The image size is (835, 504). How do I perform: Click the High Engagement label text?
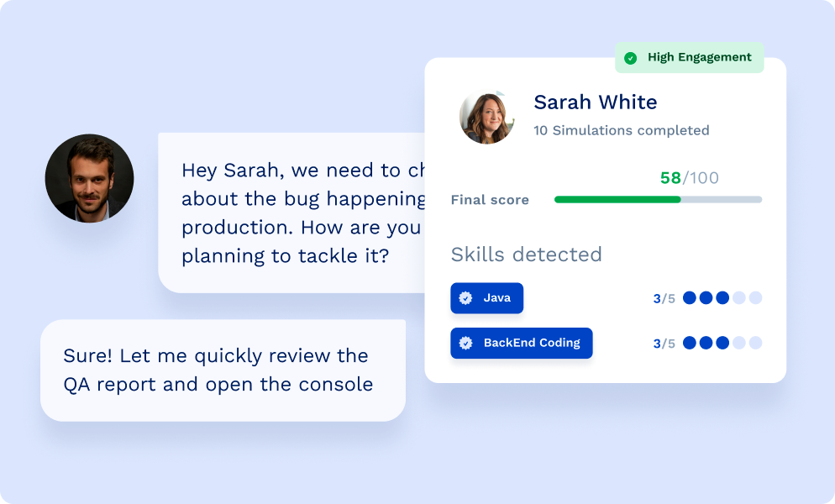(x=699, y=58)
